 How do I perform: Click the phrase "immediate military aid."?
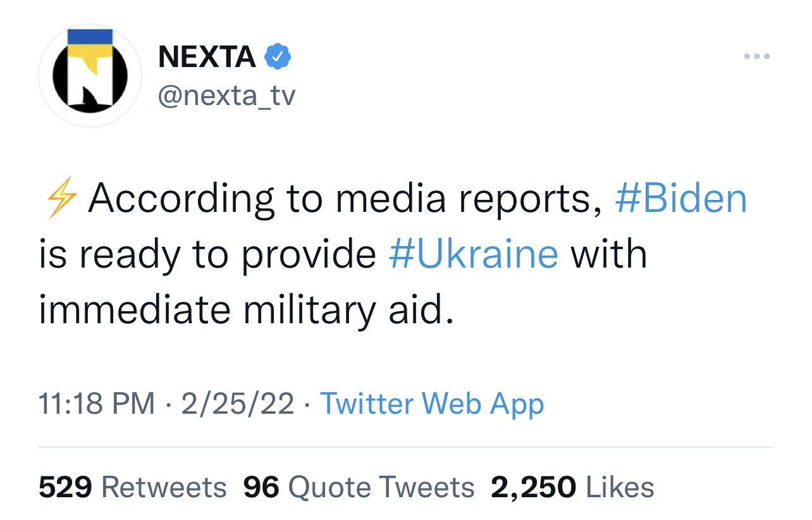coord(246,310)
